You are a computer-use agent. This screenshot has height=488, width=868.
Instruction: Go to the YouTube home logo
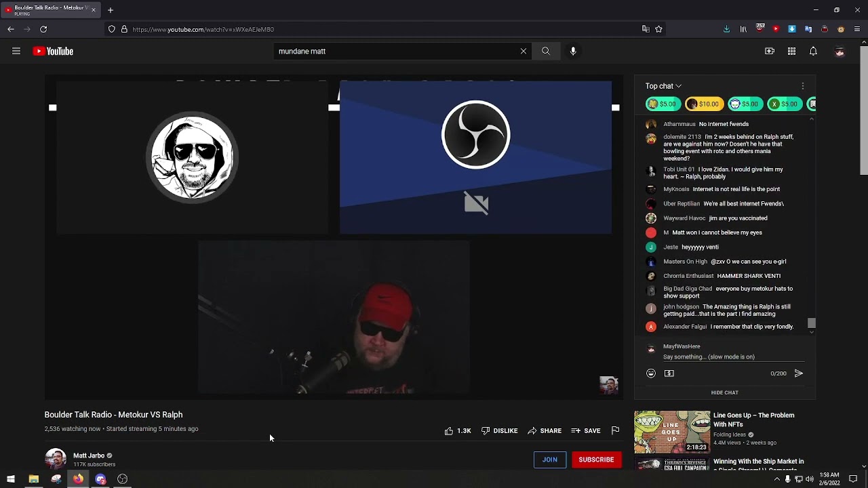(x=53, y=51)
